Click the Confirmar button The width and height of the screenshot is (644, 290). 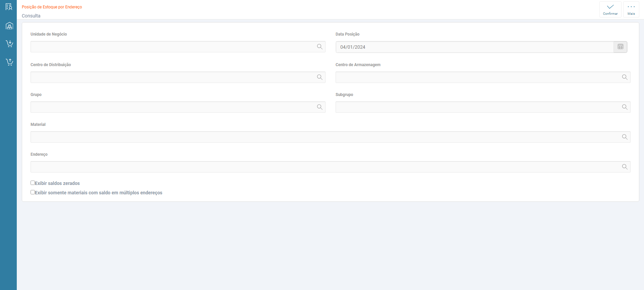click(610, 9)
